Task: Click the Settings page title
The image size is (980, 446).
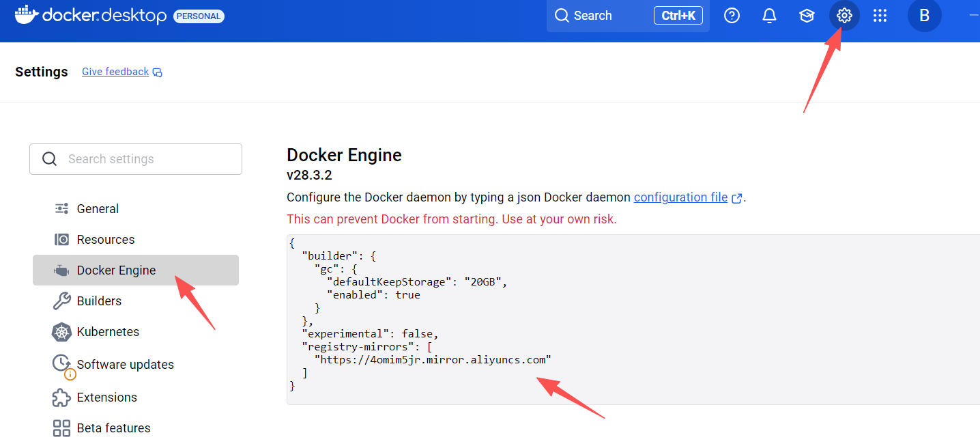Action: click(x=42, y=72)
